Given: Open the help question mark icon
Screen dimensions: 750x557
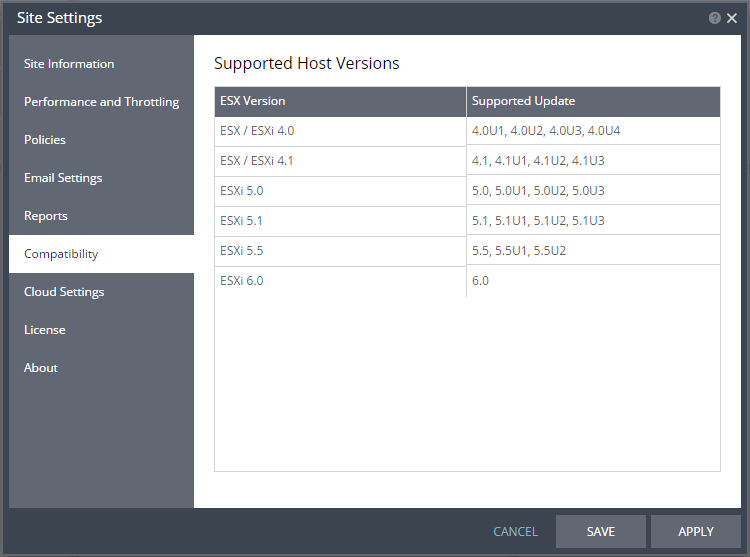Looking at the screenshot, I should (x=715, y=18).
